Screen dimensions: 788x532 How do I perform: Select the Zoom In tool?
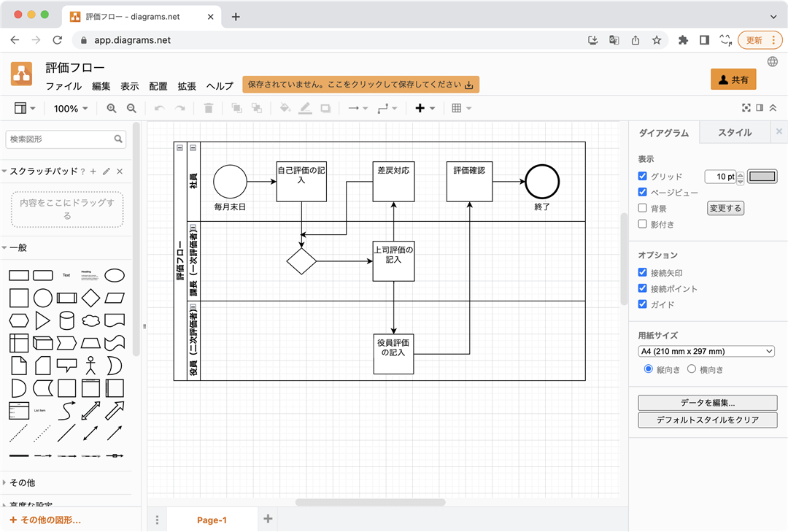(110, 108)
